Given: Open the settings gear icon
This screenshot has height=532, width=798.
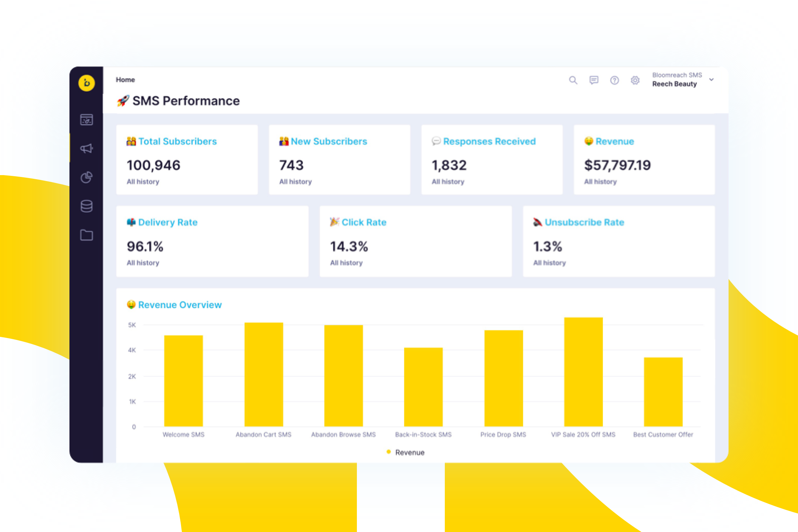Looking at the screenshot, I should pyautogui.click(x=635, y=80).
